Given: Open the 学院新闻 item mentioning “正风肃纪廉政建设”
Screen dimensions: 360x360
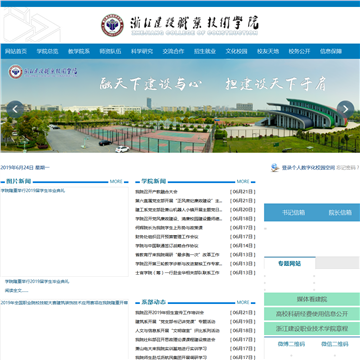Looking at the screenshot, I should point(178,201).
